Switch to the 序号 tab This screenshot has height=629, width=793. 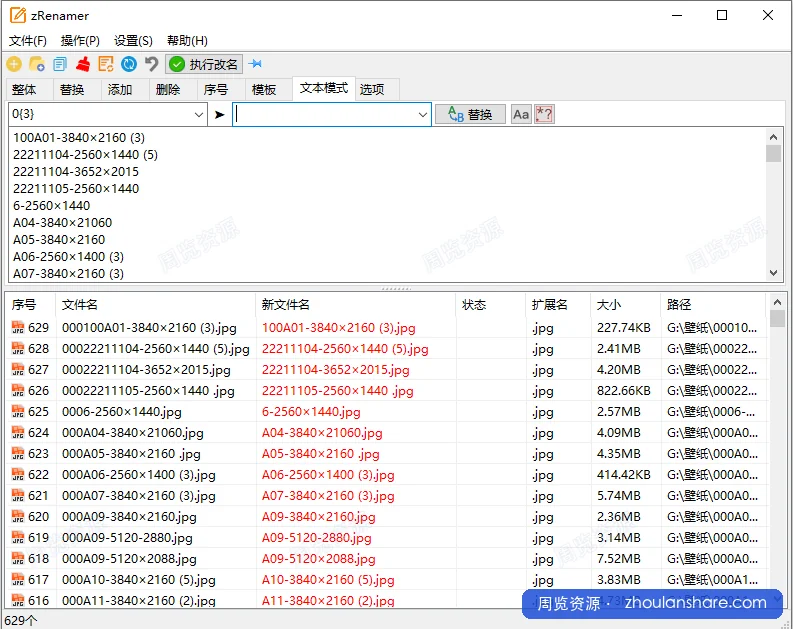[x=221, y=89]
